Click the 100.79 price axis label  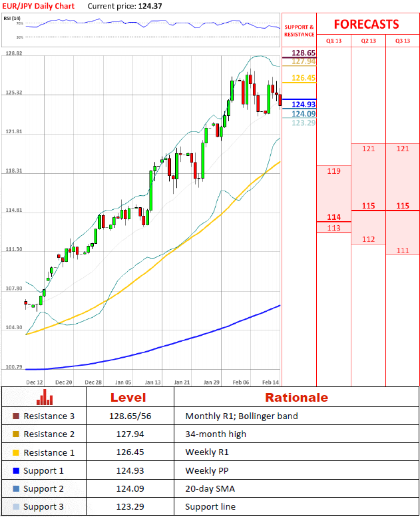click(14, 367)
